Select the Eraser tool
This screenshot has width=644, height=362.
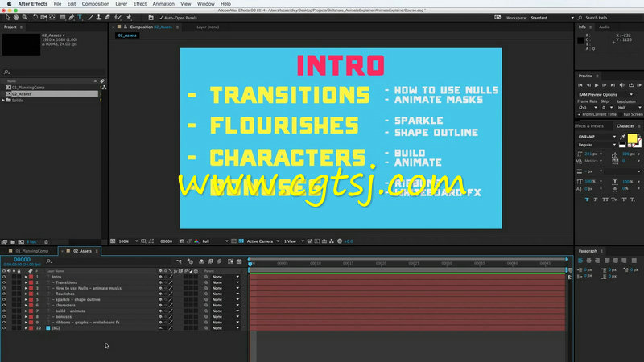[107, 18]
